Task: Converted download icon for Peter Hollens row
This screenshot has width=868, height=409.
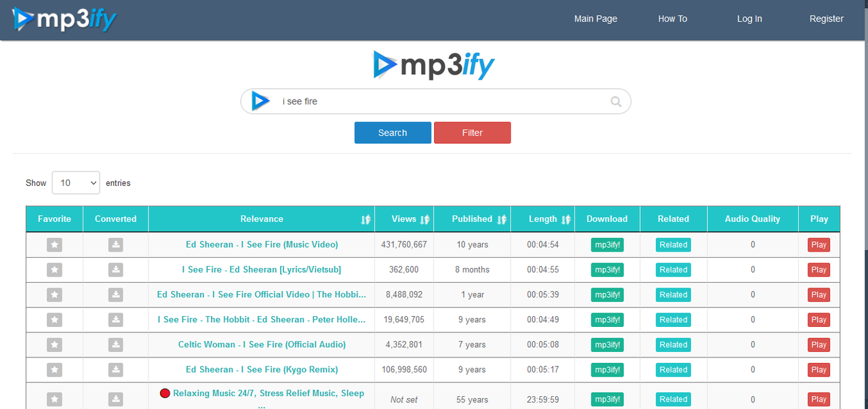Action: tap(116, 319)
